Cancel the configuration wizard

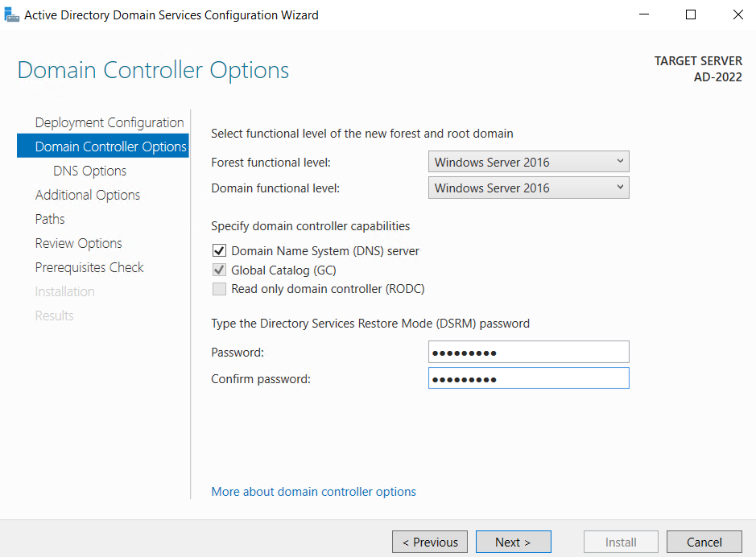click(704, 542)
